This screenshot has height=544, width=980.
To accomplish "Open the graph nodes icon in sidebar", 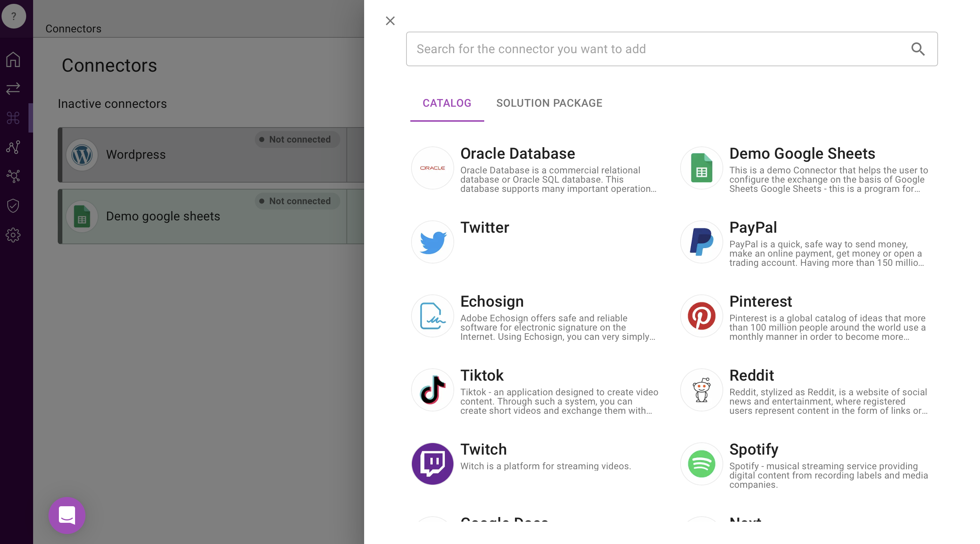I will 13,147.
